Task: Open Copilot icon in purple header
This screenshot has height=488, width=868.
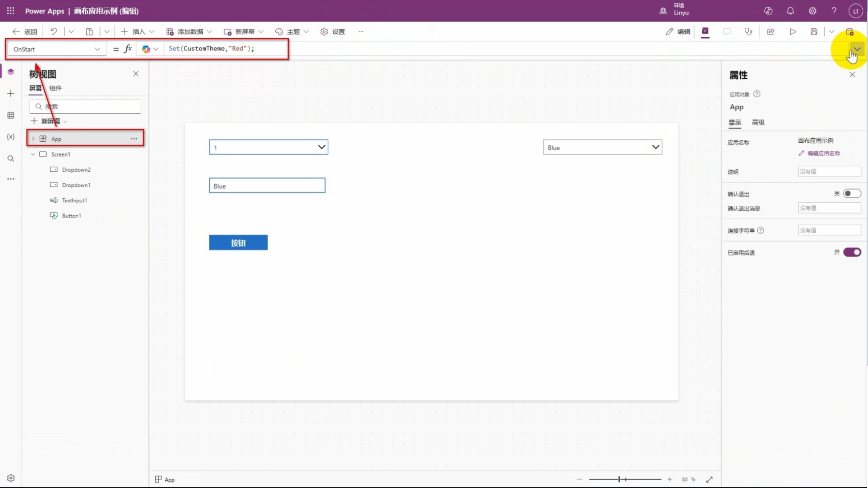Action: coord(768,11)
